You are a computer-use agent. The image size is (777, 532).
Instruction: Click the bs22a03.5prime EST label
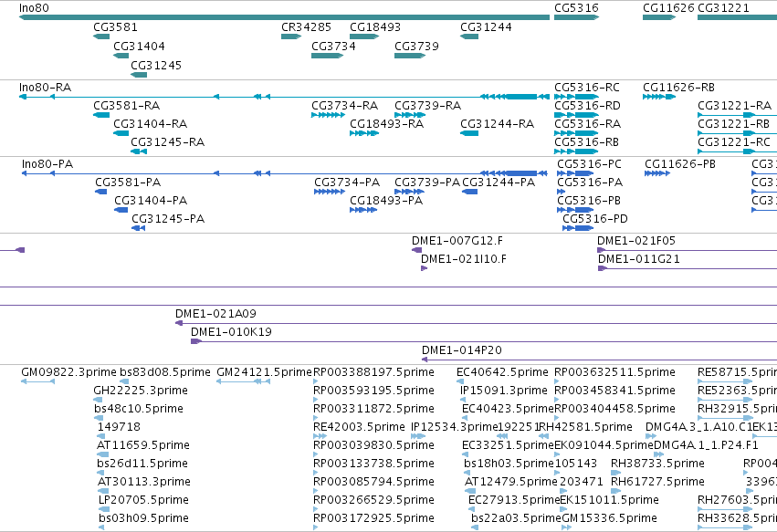(x=517, y=518)
